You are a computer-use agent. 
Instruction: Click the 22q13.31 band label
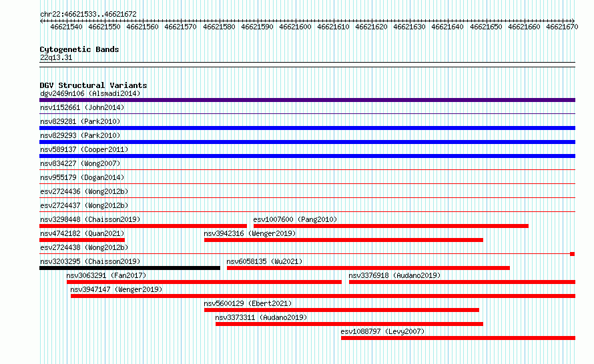click(x=56, y=57)
